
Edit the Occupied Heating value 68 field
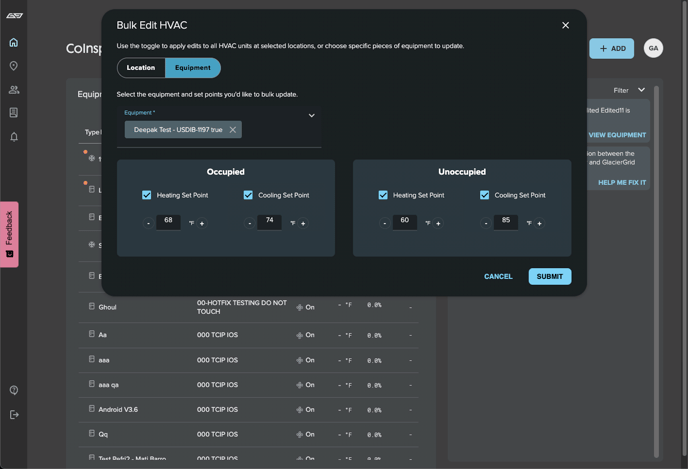pos(168,222)
